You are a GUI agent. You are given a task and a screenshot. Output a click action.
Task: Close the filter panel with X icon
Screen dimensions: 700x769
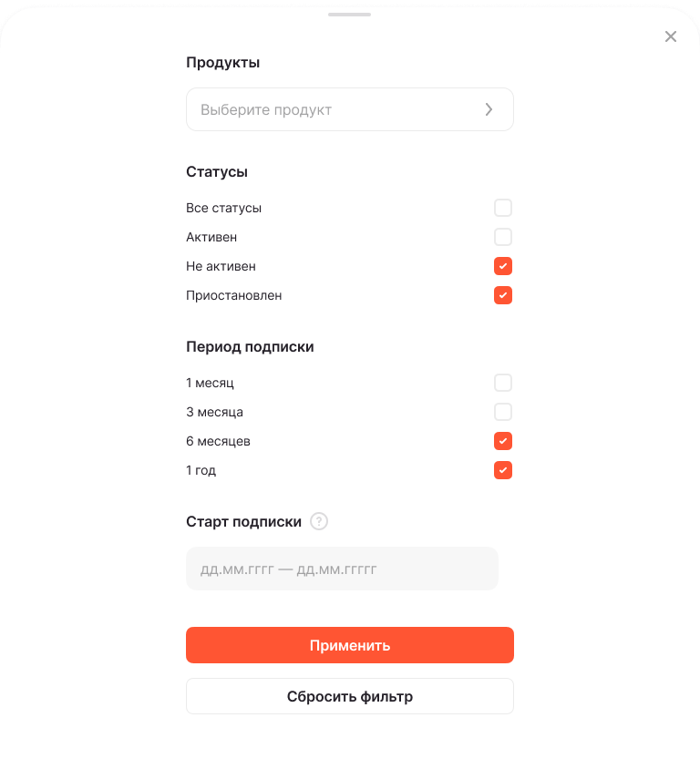pos(671,36)
